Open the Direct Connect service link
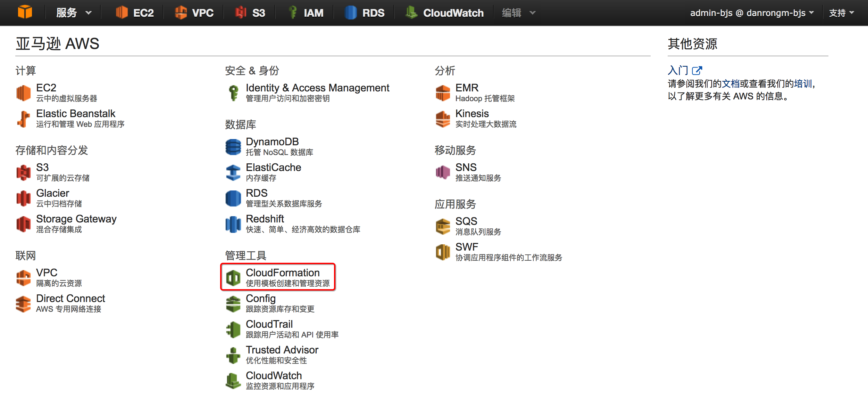 point(70,299)
